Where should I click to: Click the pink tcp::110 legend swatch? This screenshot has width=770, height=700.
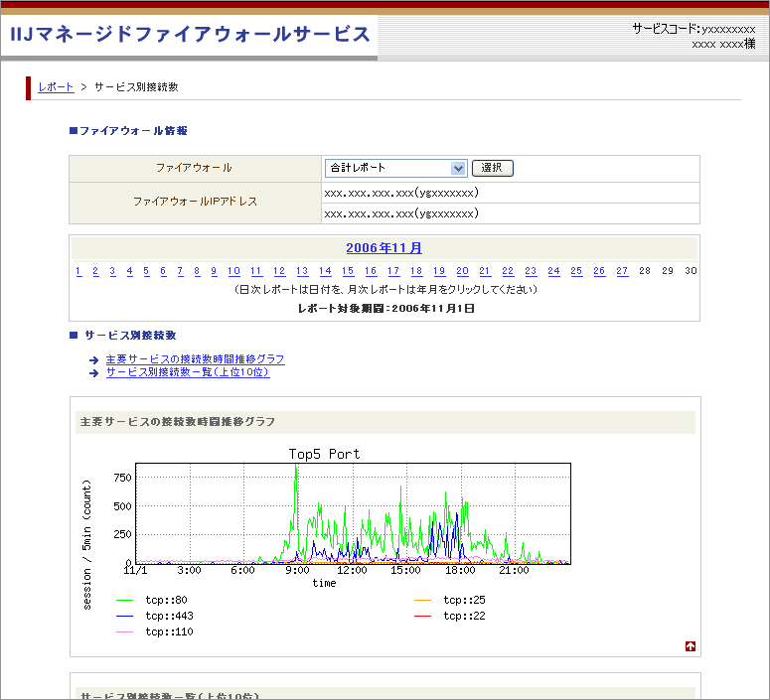pos(125,632)
